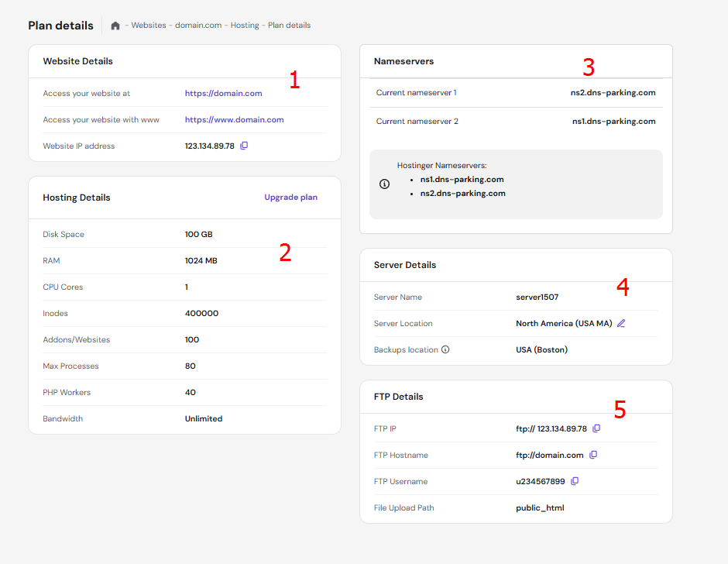Click the server1507 server name
728x564 pixels.
tap(537, 297)
